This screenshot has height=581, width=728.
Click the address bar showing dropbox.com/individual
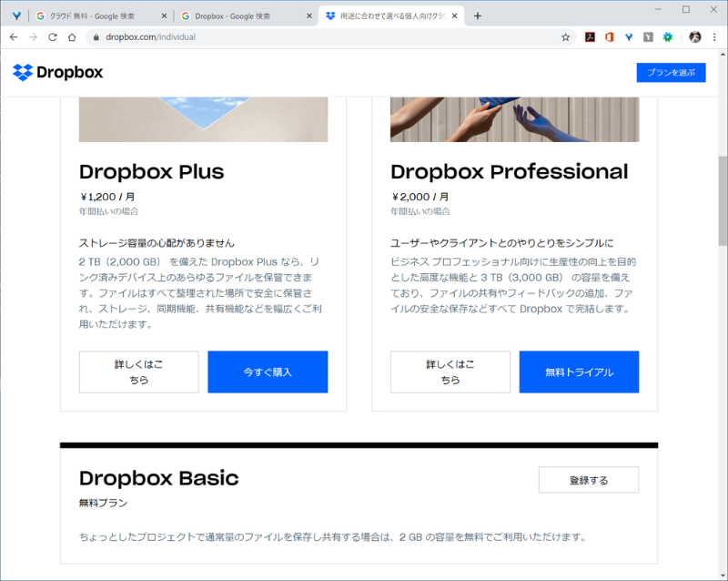(318, 37)
